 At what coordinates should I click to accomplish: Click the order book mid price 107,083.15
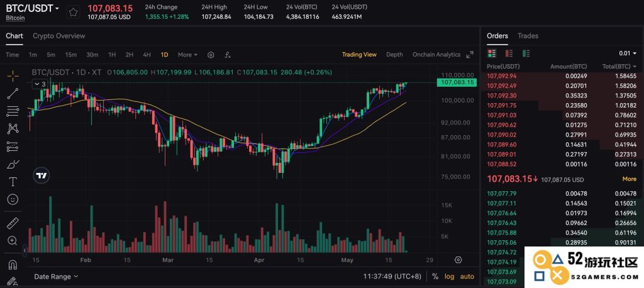[x=512, y=179]
